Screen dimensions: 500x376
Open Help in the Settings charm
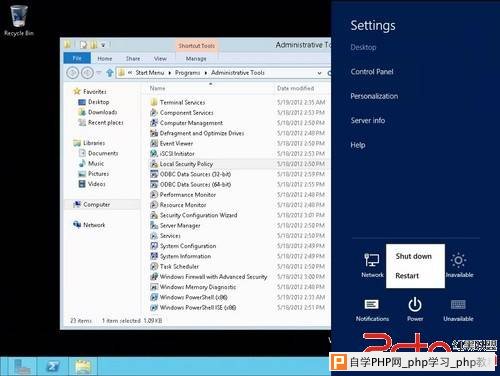(x=358, y=145)
